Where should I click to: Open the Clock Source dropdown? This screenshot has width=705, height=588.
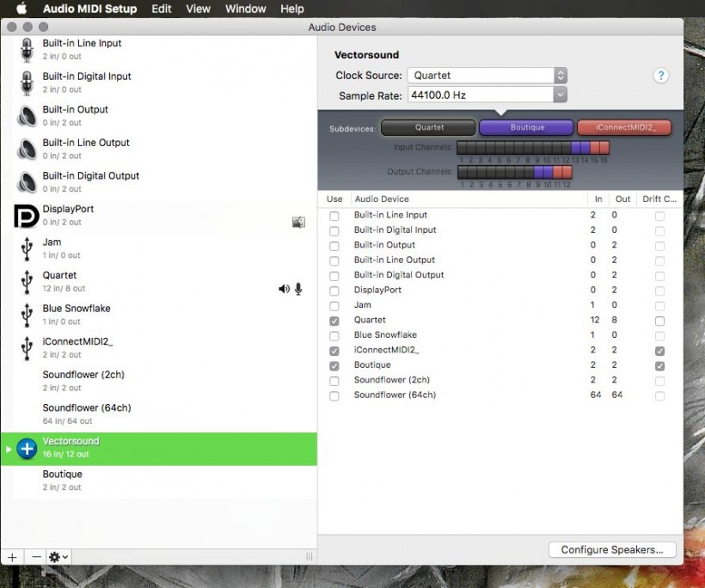pyautogui.click(x=487, y=76)
